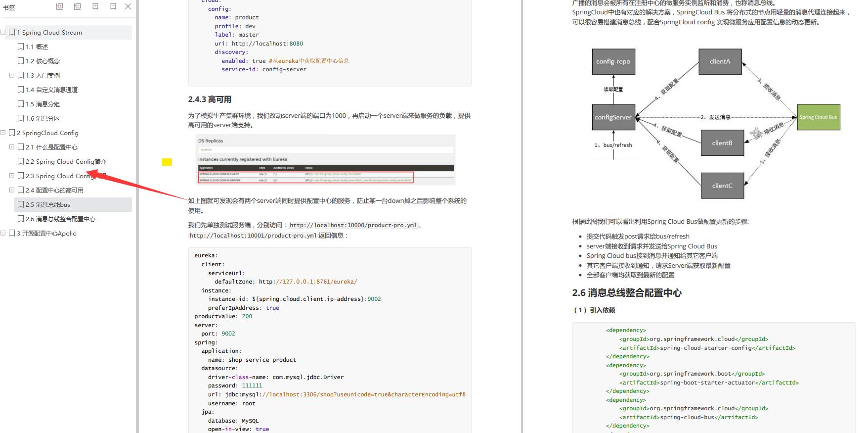
Task: Open bookmark '1.6 消息分区'
Action: [x=43, y=118]
